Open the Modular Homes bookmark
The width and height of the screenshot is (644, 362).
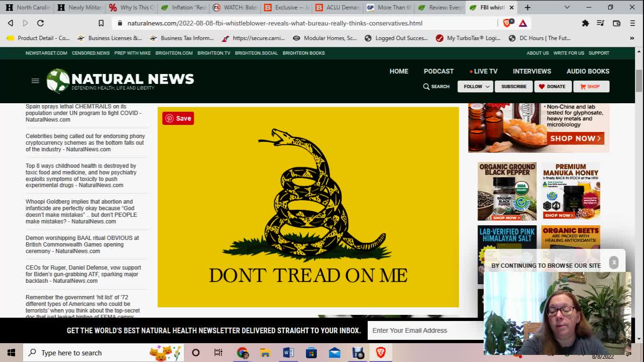(x=325, y=38)
